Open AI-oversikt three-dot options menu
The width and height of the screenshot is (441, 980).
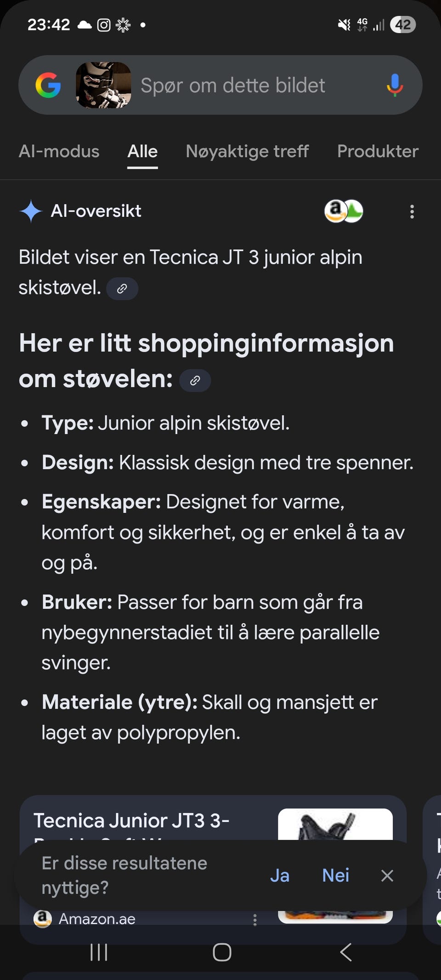tap(412, 211)
